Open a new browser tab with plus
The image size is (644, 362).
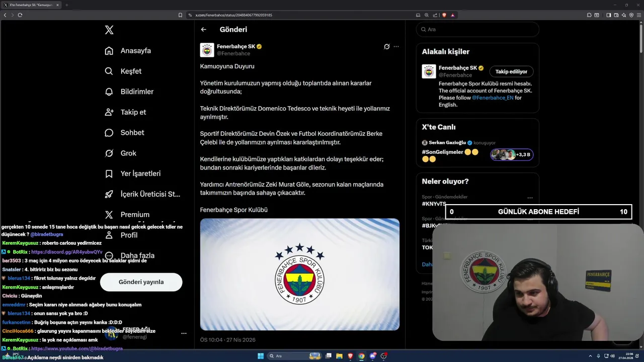(66, 5)
